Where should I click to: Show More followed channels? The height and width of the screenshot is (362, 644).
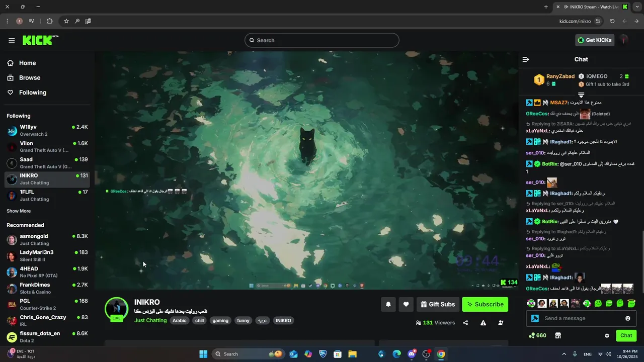19,211
